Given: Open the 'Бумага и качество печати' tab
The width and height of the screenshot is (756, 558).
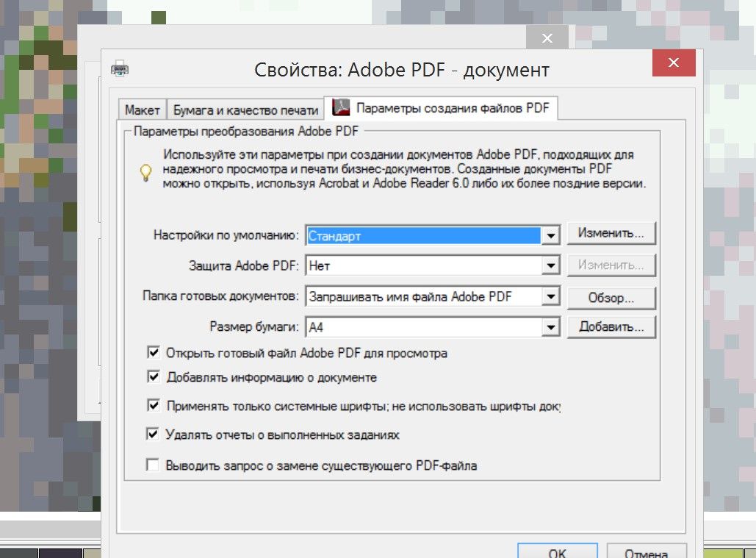Looking at the screenshot, I should [245, 110].
